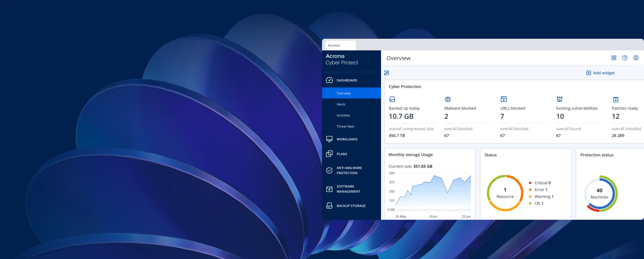644x259 pixels.
Task: Click the Workloads monitor icon
Action: coord(329,139)
